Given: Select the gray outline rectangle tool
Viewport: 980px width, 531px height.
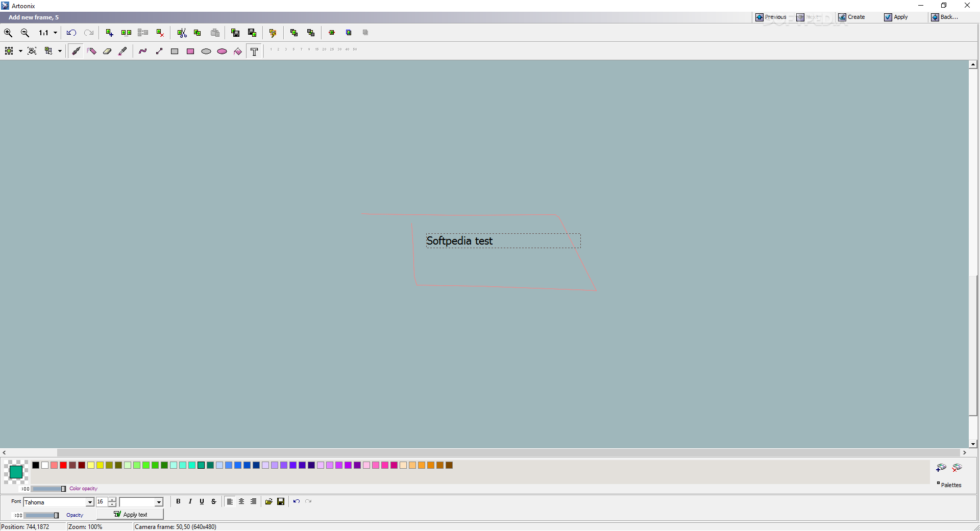Looking at the screenshot, I should [175, 51].
